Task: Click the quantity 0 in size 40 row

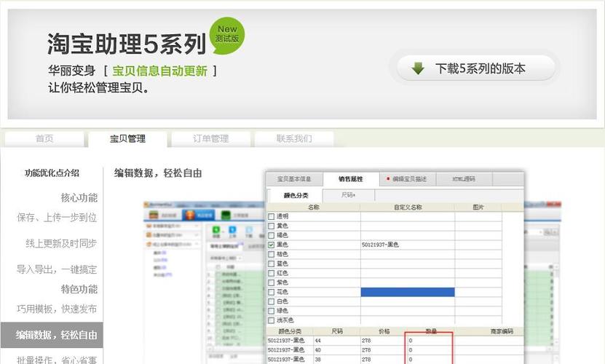Action: tap(430, 349)
